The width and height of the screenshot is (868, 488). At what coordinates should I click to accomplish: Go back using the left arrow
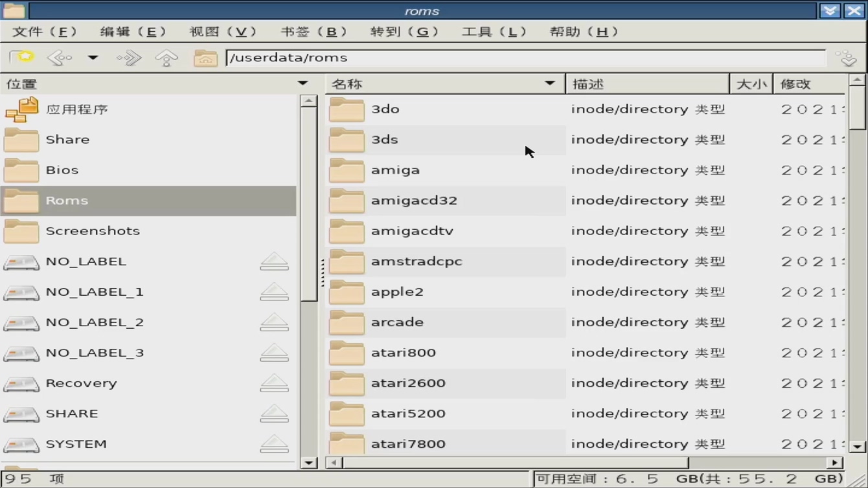60,58
